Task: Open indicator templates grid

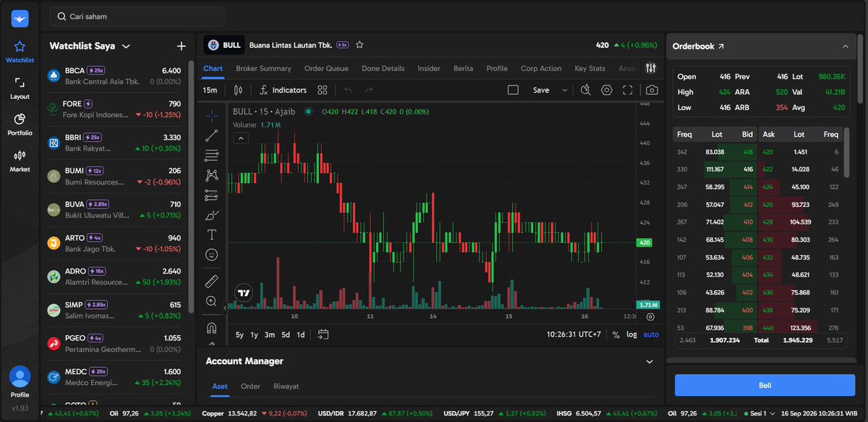Action: point(323,90)
